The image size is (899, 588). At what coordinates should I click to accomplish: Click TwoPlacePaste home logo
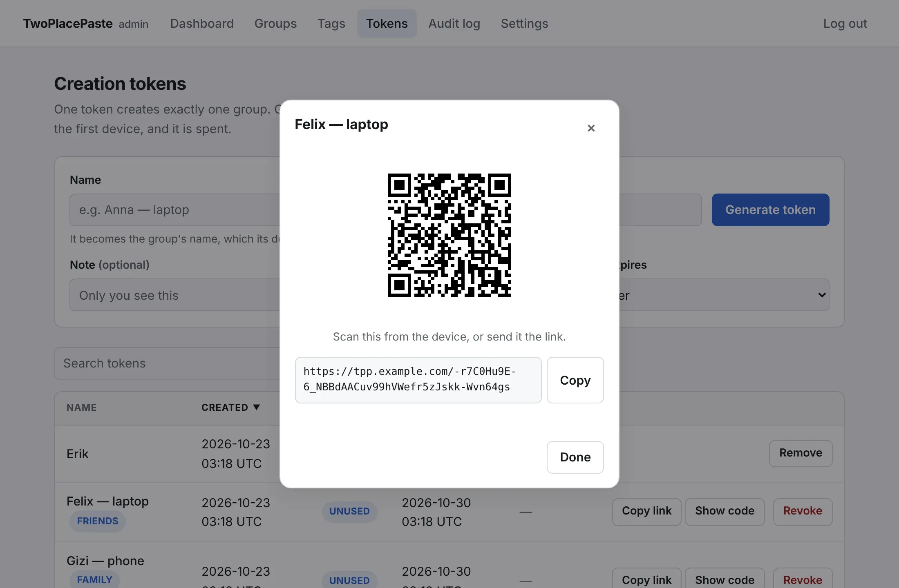point(67,24)
